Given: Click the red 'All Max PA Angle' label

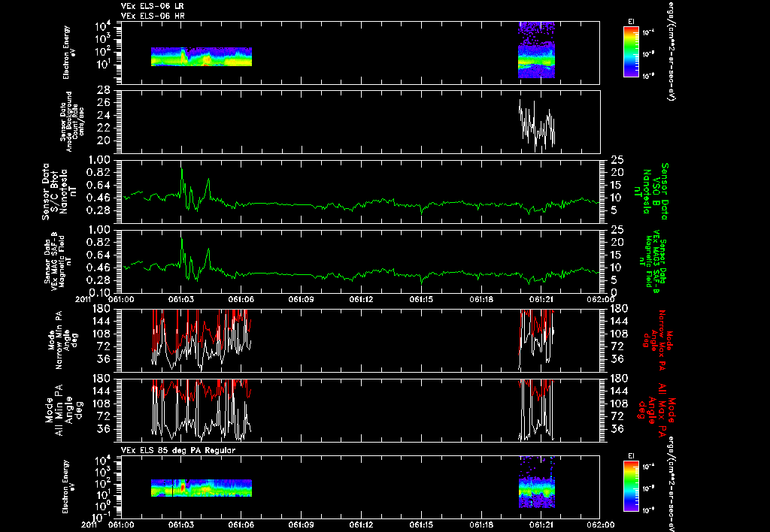Looking at the screenshot, I should 657,410.
